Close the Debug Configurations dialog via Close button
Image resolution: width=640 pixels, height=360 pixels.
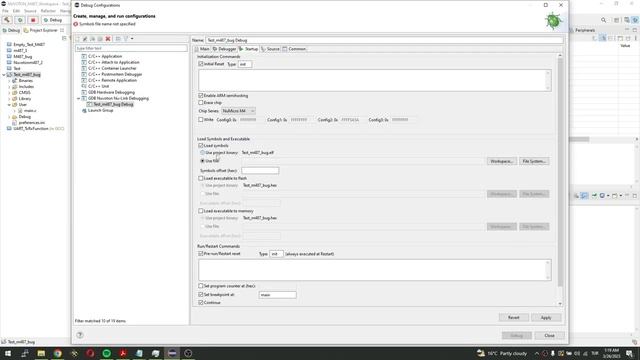click(x=549, y=336)
